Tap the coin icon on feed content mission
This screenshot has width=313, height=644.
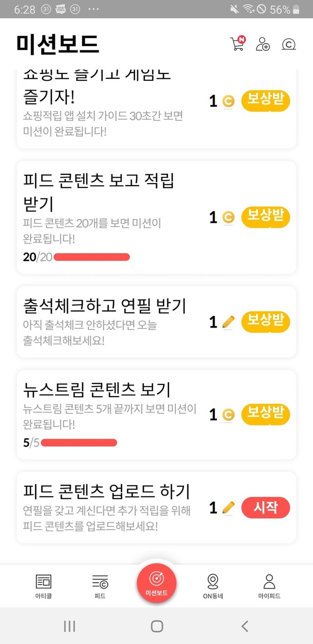coord(228,217)
